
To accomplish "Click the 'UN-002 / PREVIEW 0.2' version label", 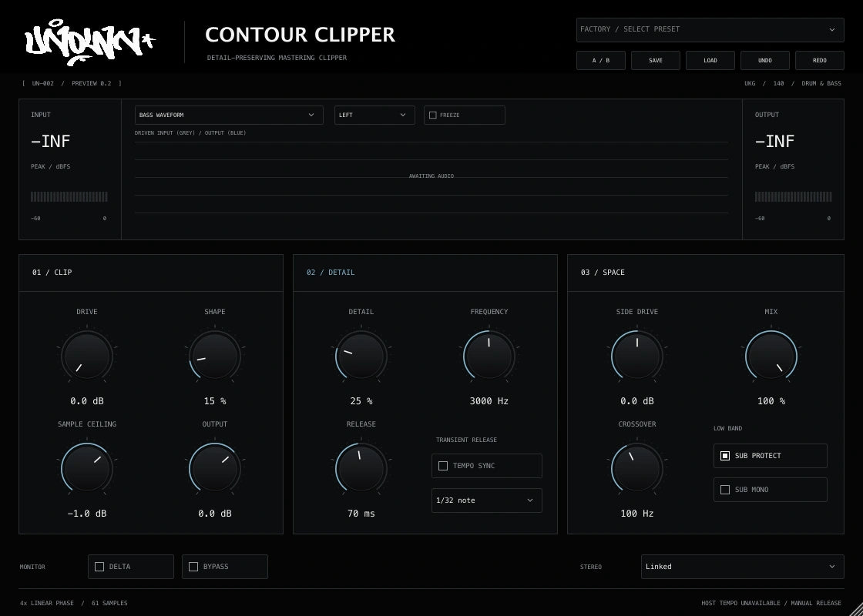I will point(72,84).
